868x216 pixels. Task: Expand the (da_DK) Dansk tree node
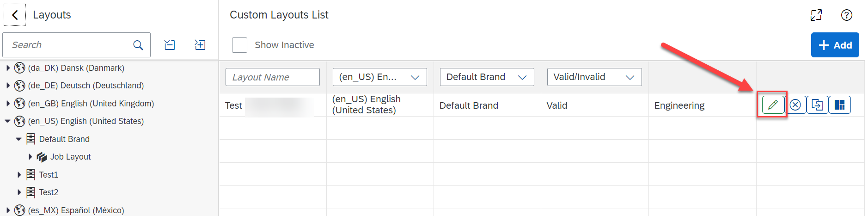point(8,68)
